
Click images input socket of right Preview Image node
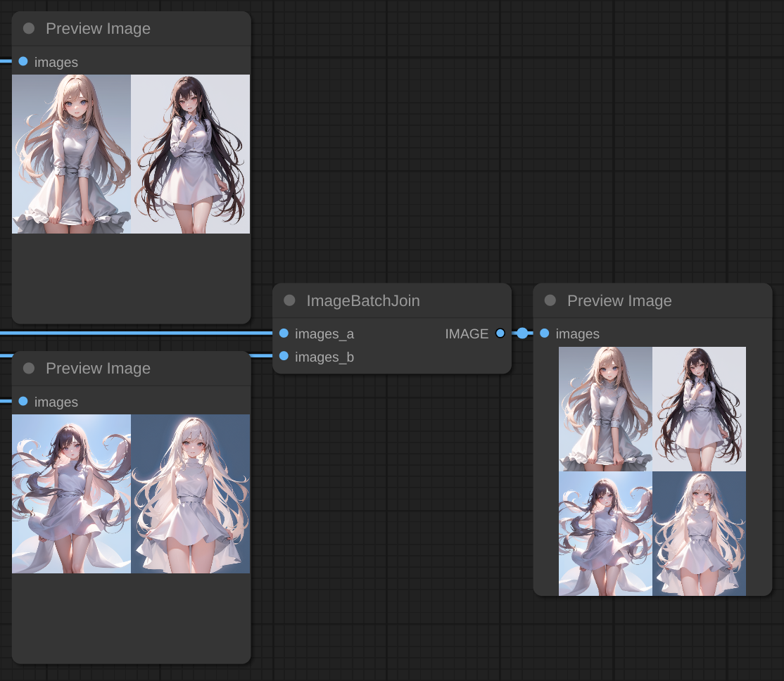tap(545, 333)
